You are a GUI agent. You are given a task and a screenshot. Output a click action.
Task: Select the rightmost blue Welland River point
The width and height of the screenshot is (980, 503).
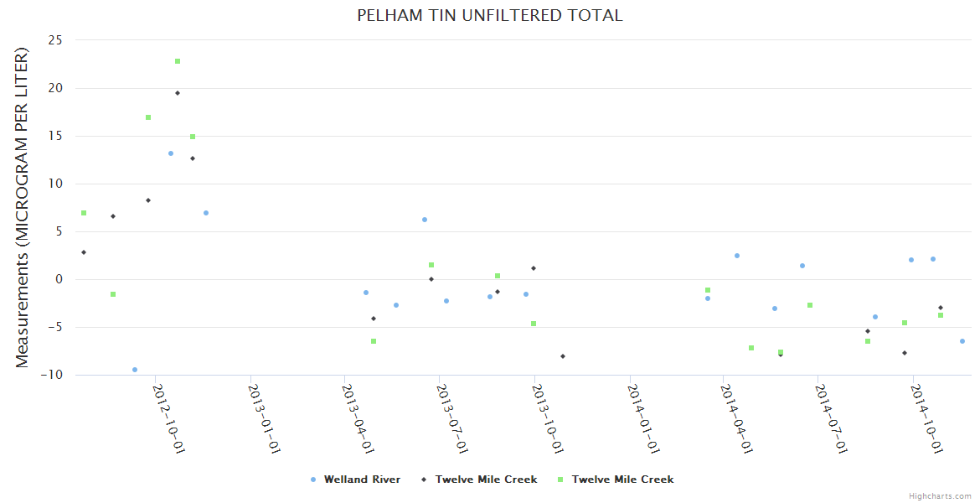tap(962, 341)
